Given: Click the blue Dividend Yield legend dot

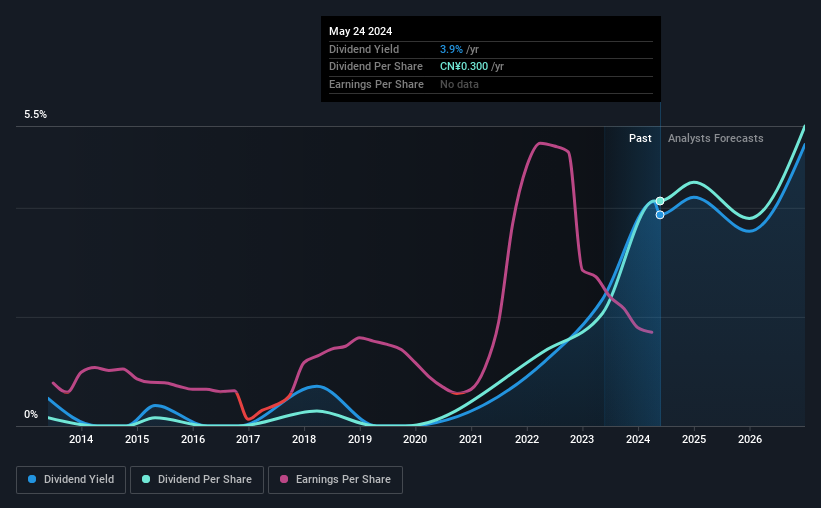Looking at the screenshot, I should pos(32,479).
